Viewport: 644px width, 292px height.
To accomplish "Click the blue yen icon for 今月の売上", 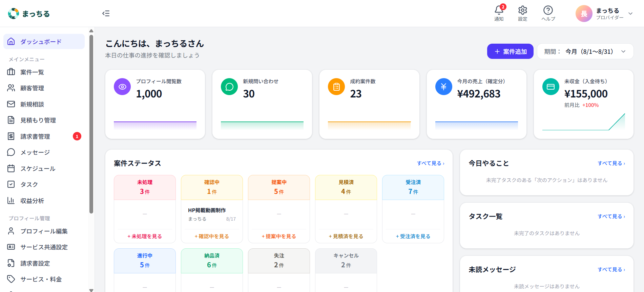I will click(x=444, y=87).
